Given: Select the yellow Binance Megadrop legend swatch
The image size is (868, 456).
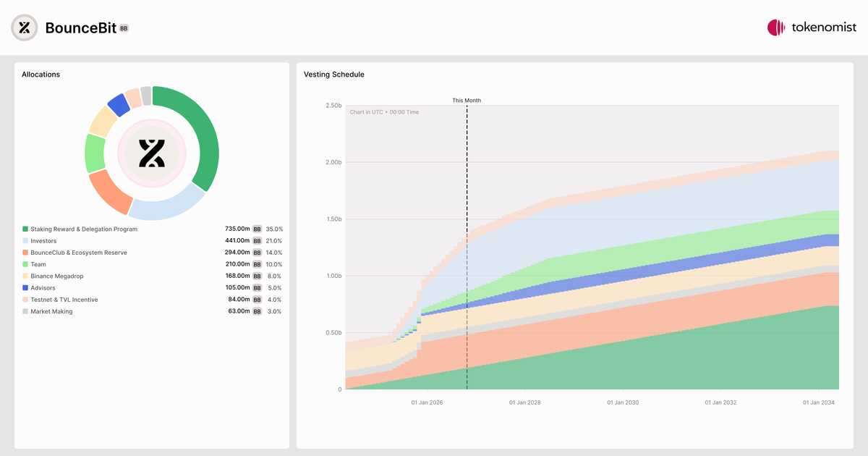Looking at the screenshot, I should (25, 276).
